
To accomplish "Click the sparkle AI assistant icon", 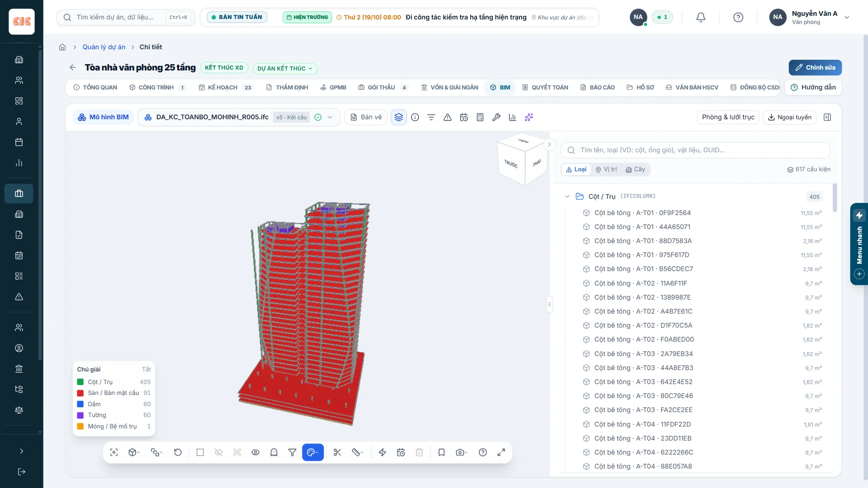I will tap(529, 117).
